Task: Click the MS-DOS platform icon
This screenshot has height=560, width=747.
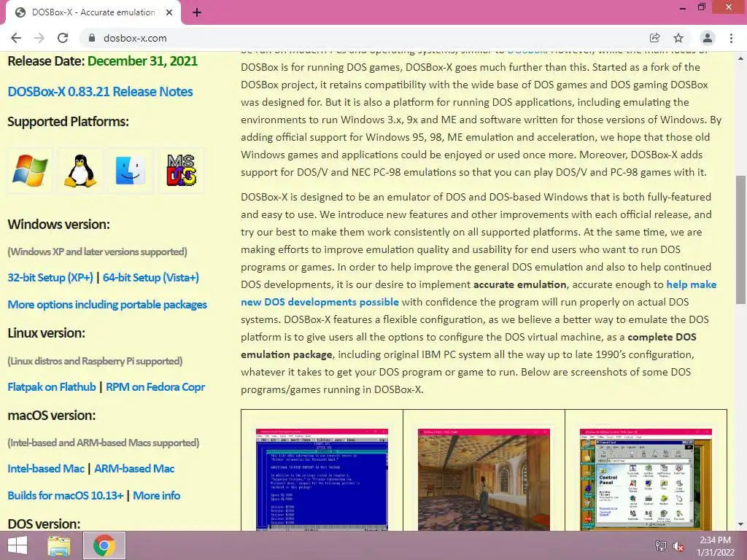Action: click(x=181, y=170)
